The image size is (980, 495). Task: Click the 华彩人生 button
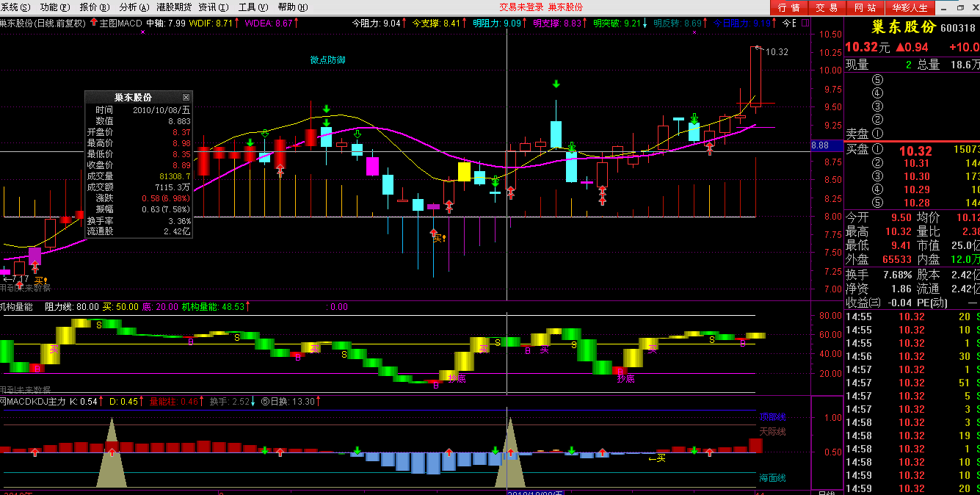coord(910,7)
